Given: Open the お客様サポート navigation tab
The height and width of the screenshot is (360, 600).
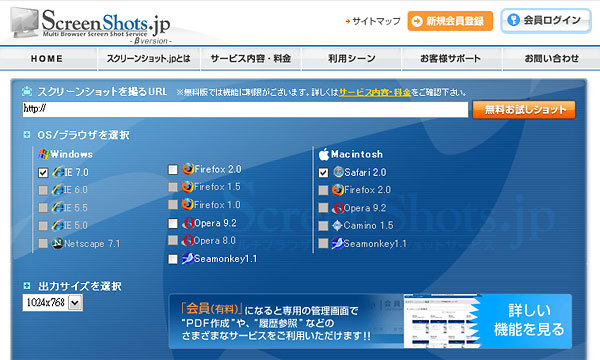Looking at the screenshot, I should [451, 59].
